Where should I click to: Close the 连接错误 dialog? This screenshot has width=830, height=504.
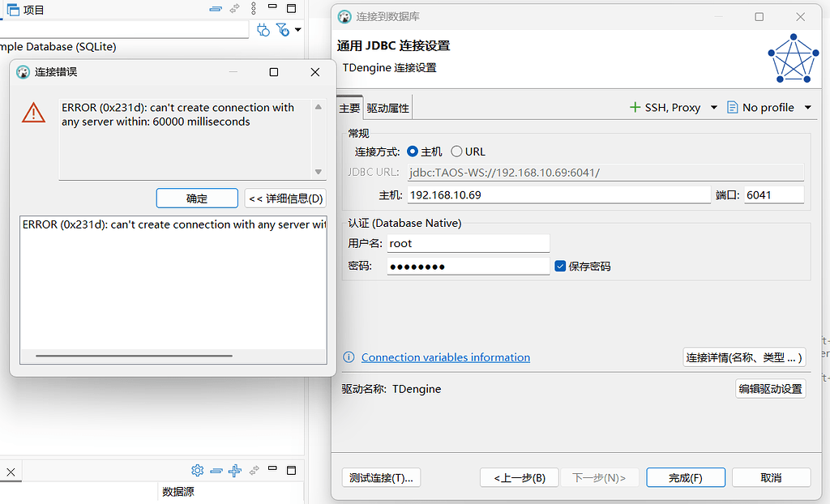click(x=315, y=72)
